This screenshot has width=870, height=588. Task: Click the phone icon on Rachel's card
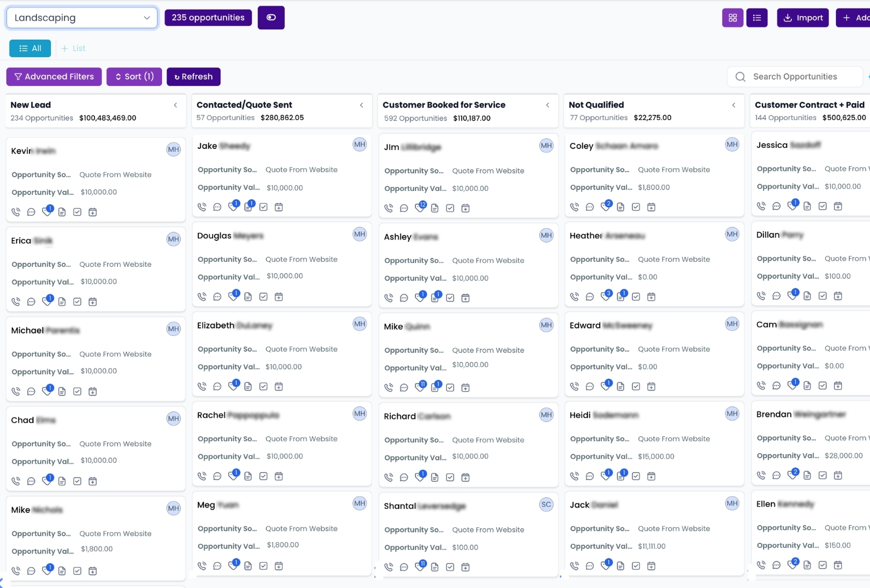click(x=202, y=476)
